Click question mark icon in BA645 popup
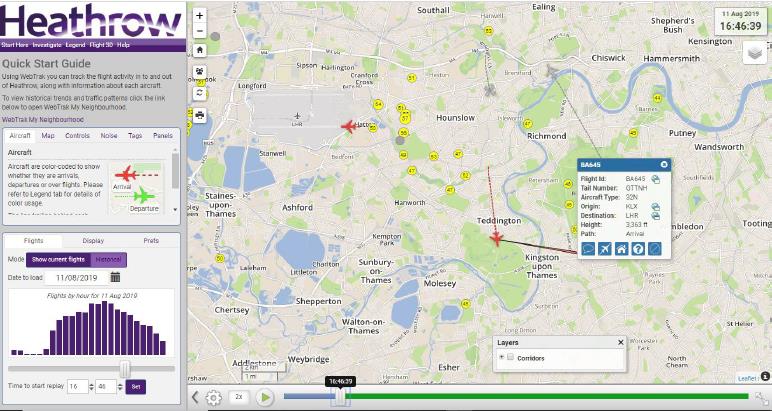 tap(638, 249)
